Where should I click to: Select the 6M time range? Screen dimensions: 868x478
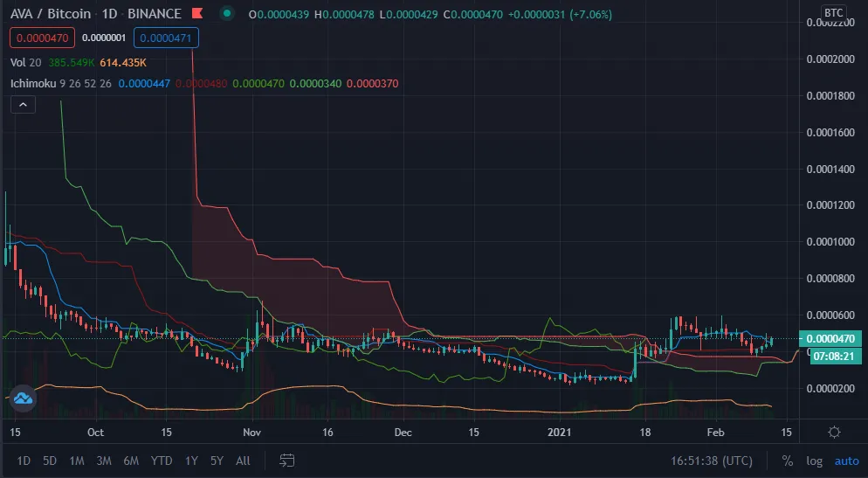131,461
